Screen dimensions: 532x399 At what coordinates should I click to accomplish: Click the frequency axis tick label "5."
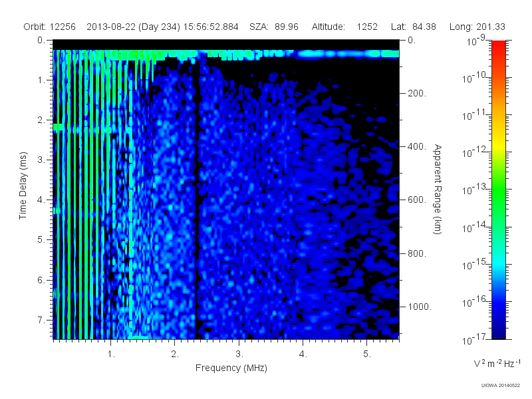pos(367,354)
